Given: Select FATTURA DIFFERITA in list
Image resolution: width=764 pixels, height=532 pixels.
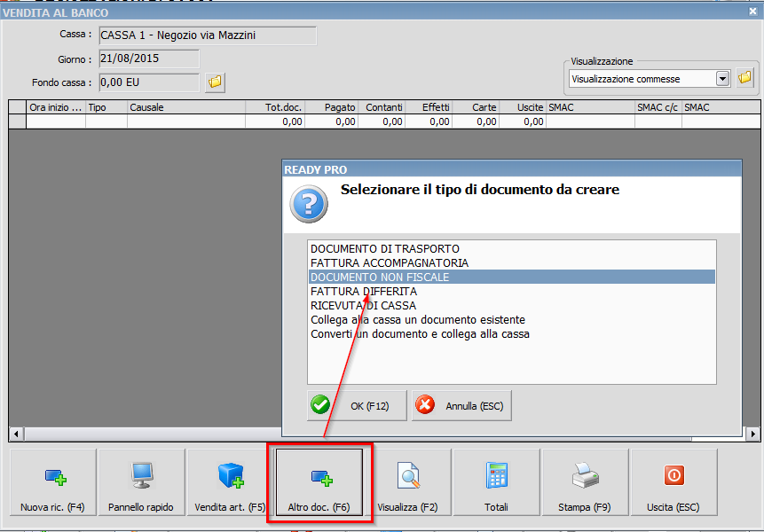Looking at the screenshot, I should click(512, 292).
